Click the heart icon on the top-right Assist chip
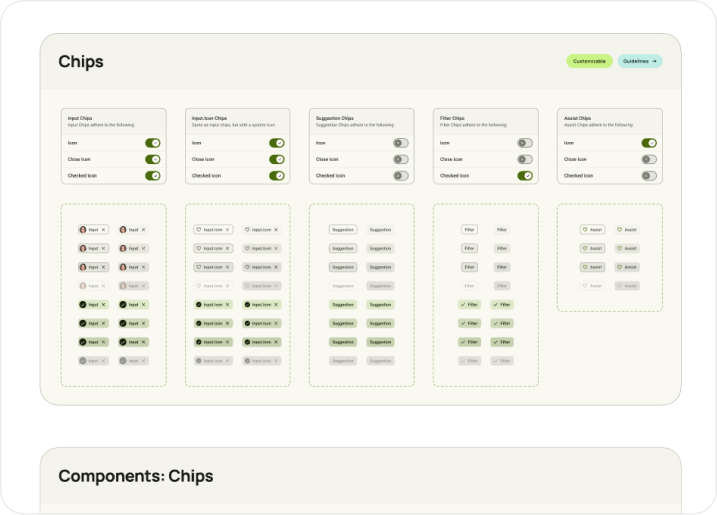The height and width of the screenshot is (515, 717). click(x=620, y=230)
